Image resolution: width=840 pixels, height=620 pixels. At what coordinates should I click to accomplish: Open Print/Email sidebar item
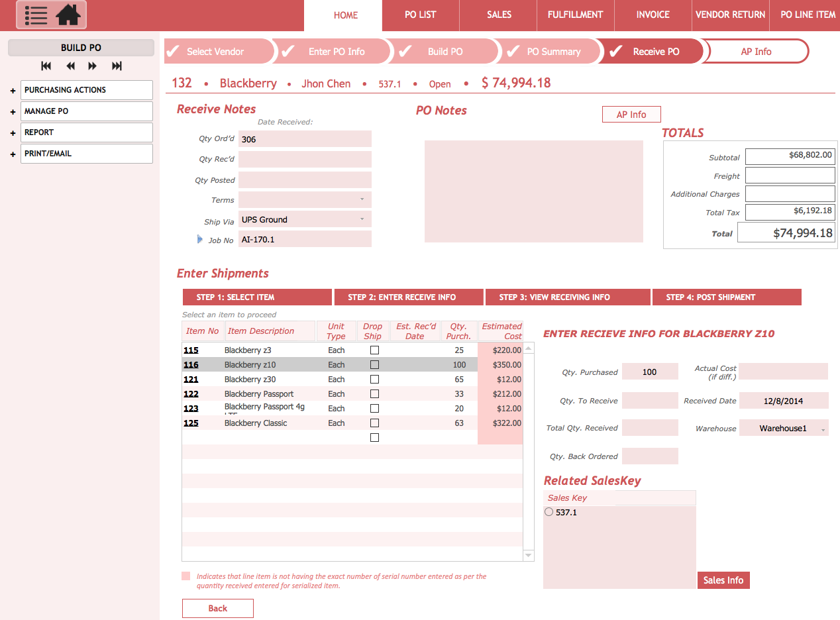click(87, 154)
